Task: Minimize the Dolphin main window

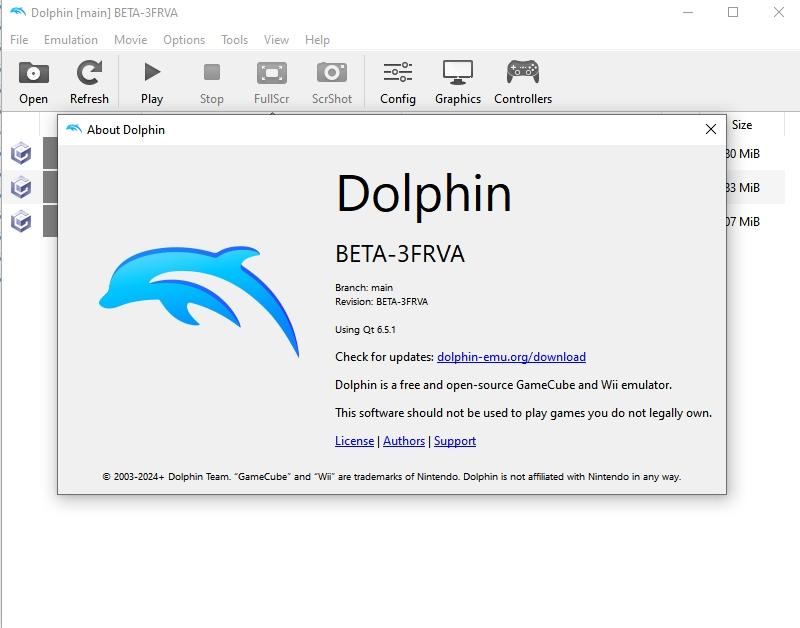Action: click(688, 12)
